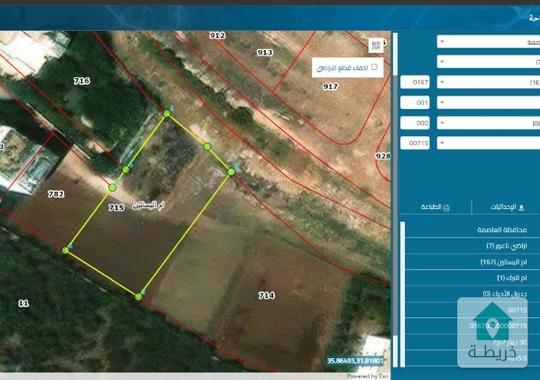Open the dropdown next to the 0167 field
This screenshot has width=540, height=380.
(488, 82)
